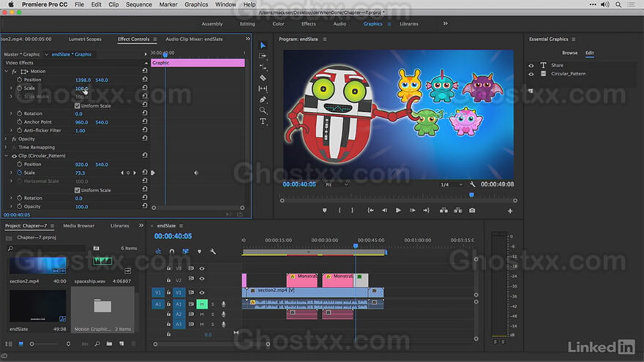Select the Razor tool
644x362 pixels.
(263, 78)
